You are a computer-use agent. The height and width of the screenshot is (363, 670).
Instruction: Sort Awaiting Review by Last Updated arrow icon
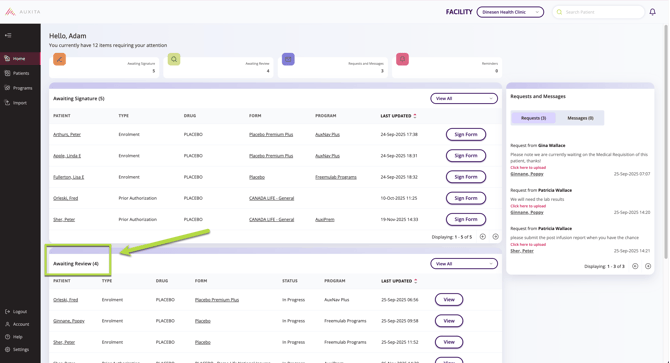[x=416, y=281]
